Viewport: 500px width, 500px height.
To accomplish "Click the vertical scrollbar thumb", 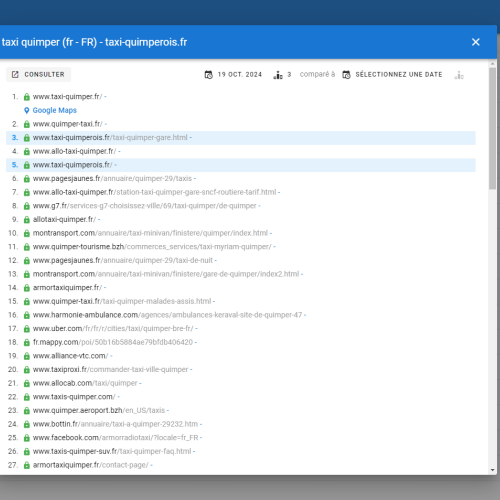I will coord(493,128).
